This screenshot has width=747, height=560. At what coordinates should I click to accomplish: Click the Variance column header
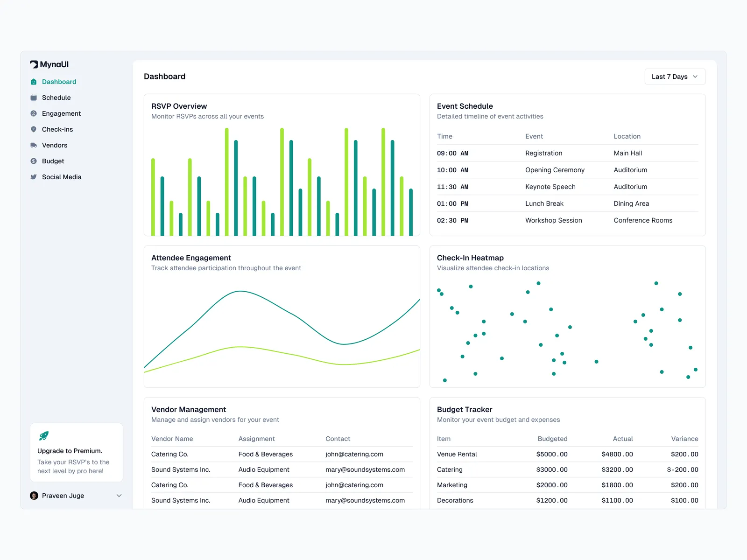point(684,439)
